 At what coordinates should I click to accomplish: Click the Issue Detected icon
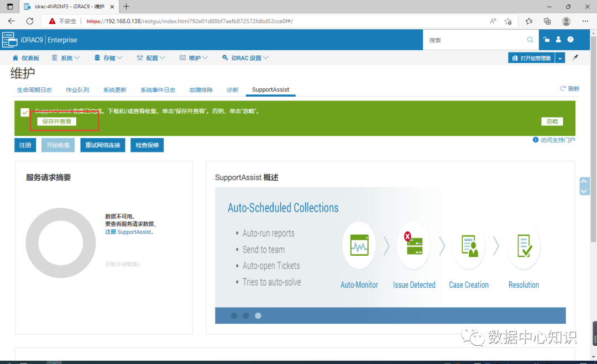414,245
